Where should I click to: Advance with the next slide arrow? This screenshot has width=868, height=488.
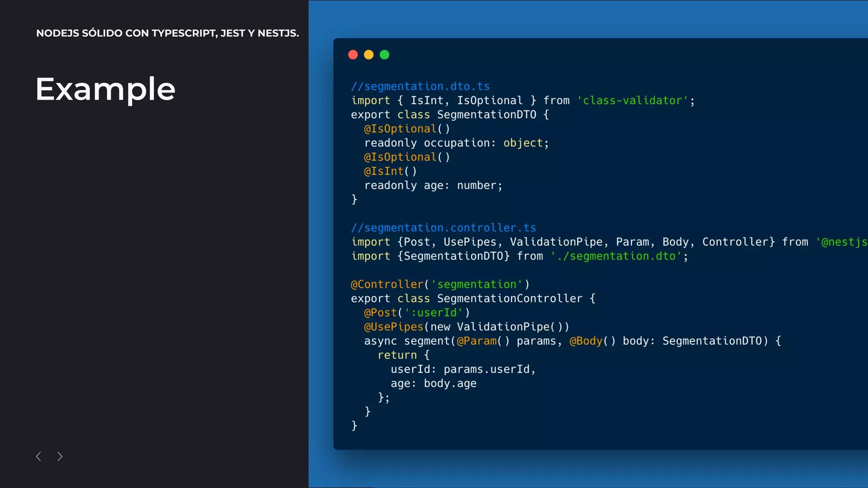60,456
